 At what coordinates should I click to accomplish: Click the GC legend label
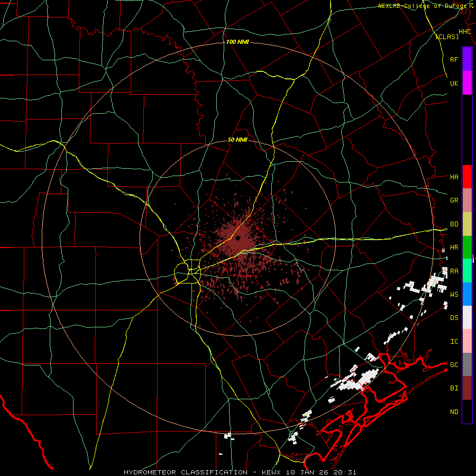pyautogui.click(x=454, y=364)
